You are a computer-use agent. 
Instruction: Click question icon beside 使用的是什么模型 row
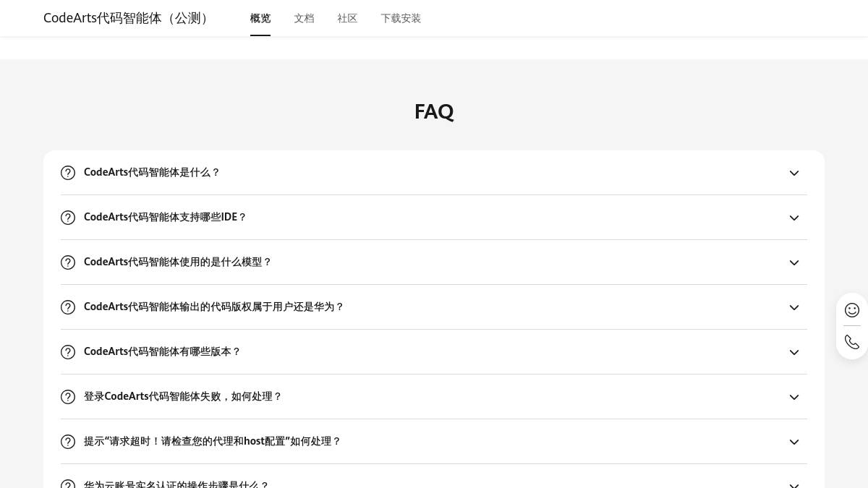pyautogui.click(x=68, y=262)
